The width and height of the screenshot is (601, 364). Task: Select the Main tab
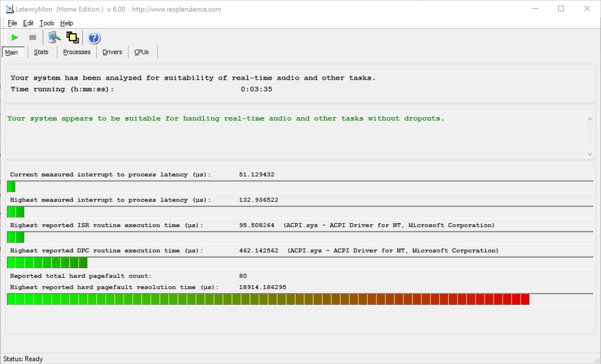coord(12,53)
